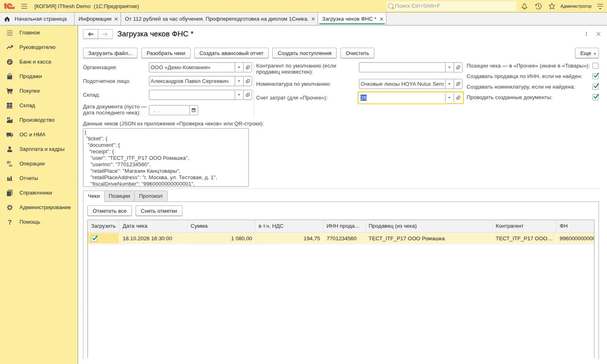Expand Склад dropdown list
Viewport: 607px width, 364px height.
239,95
